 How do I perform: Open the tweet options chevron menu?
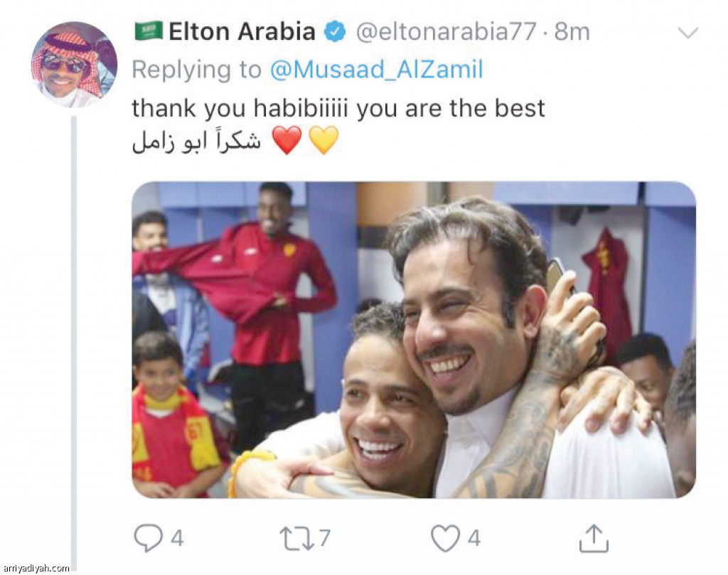[x=688, y=33]
